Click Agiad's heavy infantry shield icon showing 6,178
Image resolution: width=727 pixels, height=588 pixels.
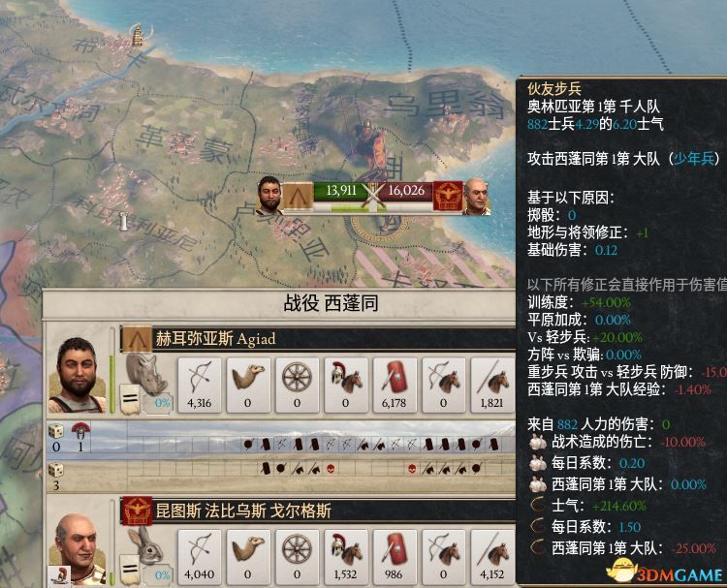click(395, 385)
